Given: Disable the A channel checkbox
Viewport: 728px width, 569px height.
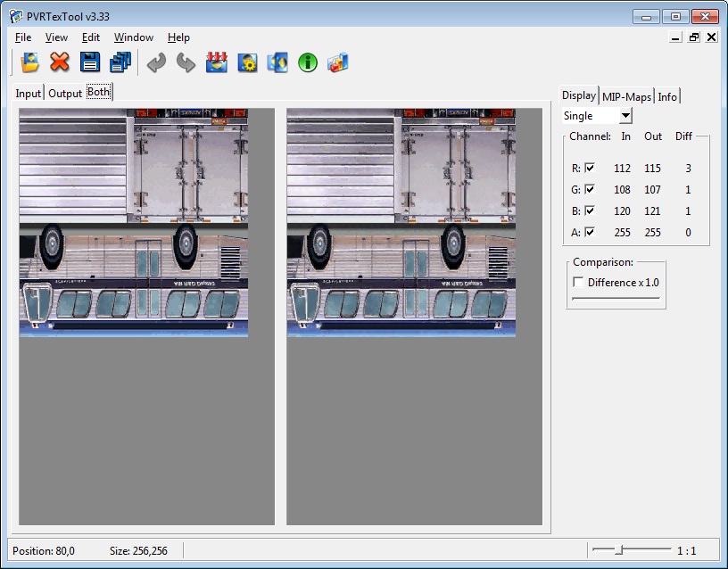Looking at the screenshot, I should [590, 232].
